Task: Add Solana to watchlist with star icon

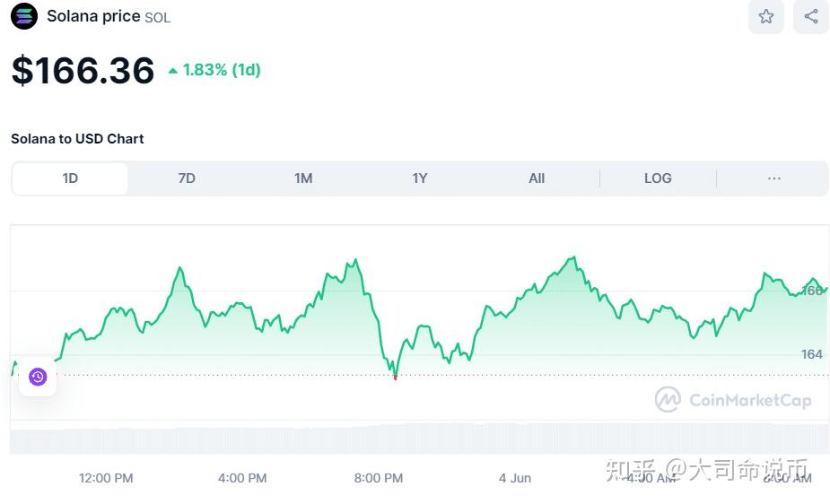Action: coord(765,16)
